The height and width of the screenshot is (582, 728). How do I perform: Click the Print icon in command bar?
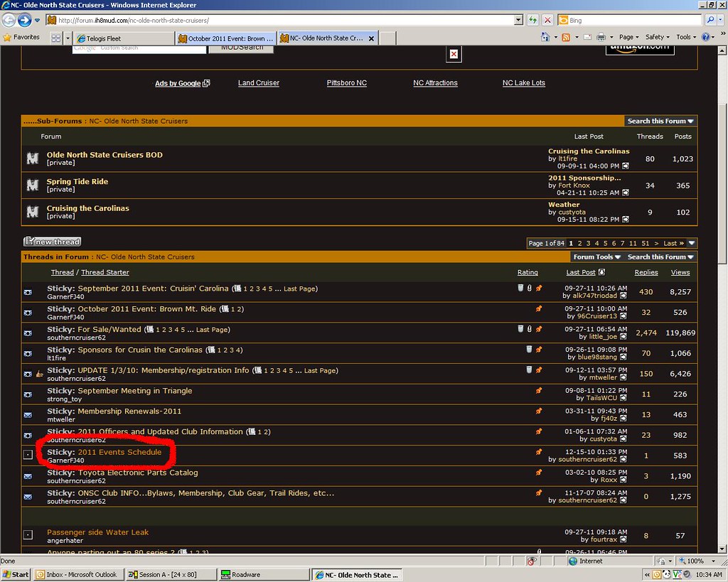[601, 37]
